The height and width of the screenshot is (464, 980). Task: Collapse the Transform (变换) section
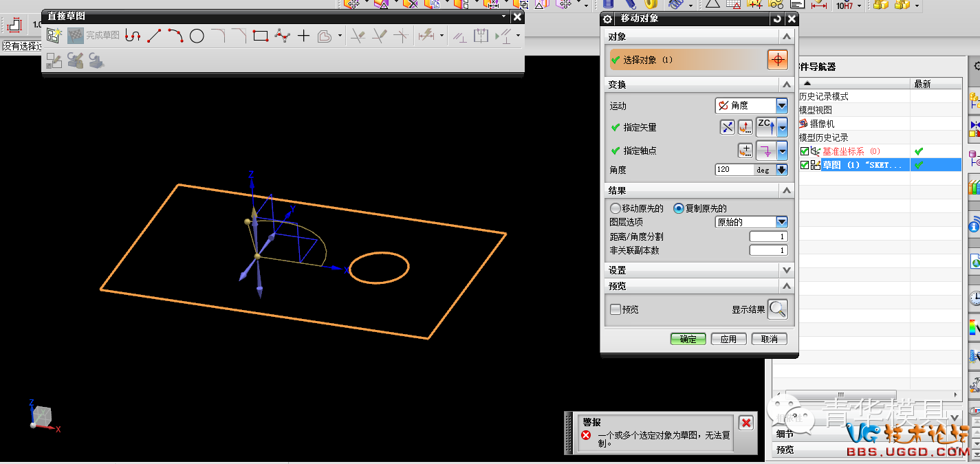[x=787, y=85]
